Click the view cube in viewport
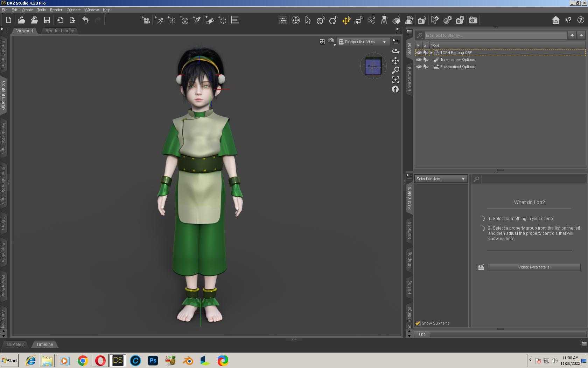Image resolution: width=588 pixels, height=368 pixels. pos(373,66)
